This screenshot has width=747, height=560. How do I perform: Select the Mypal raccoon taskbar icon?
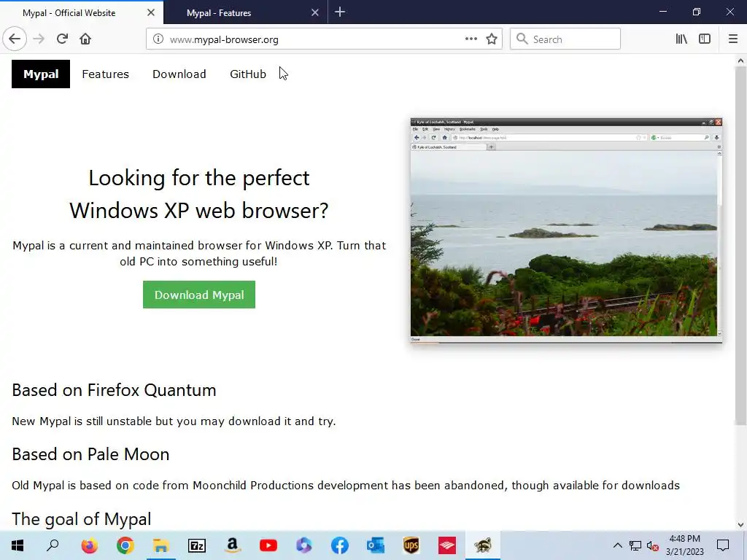coord(483,545)
